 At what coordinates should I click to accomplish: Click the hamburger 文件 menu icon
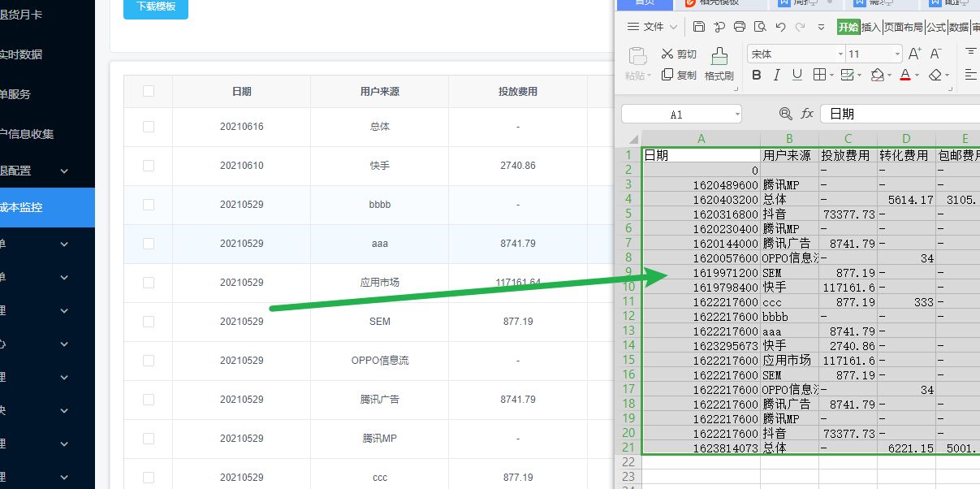point(633,27)
